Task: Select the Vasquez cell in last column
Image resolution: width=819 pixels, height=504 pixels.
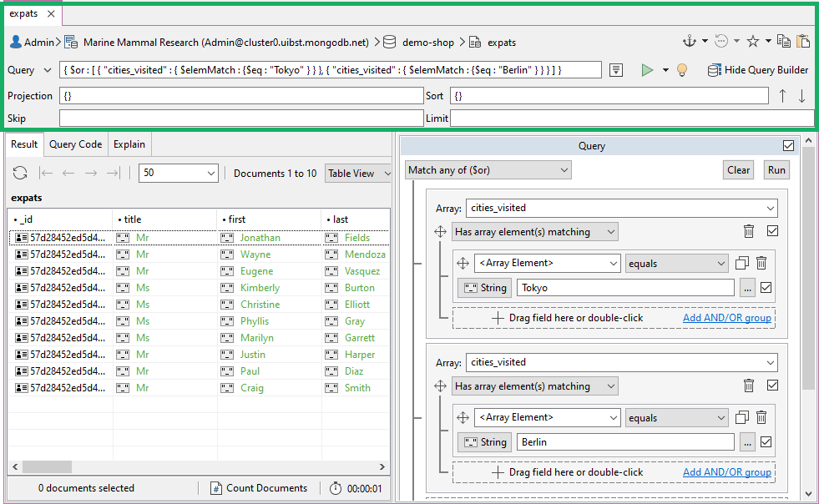Action: 356,271
